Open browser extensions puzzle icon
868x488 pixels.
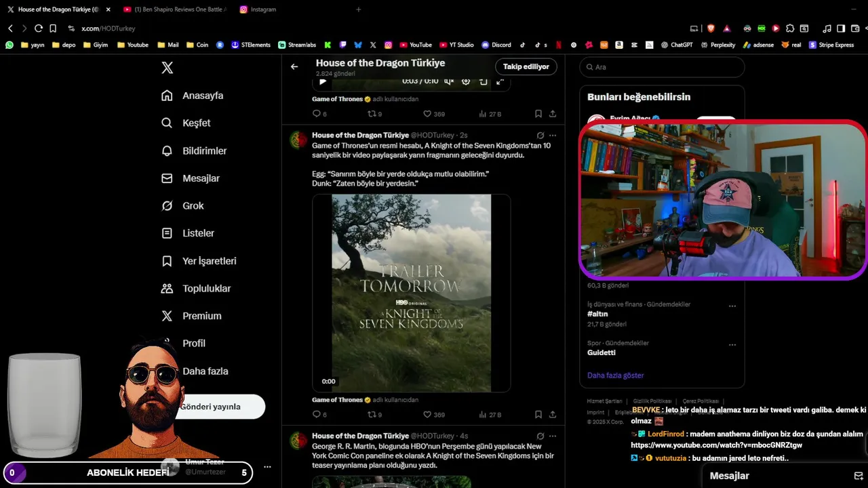coord(790,28)
